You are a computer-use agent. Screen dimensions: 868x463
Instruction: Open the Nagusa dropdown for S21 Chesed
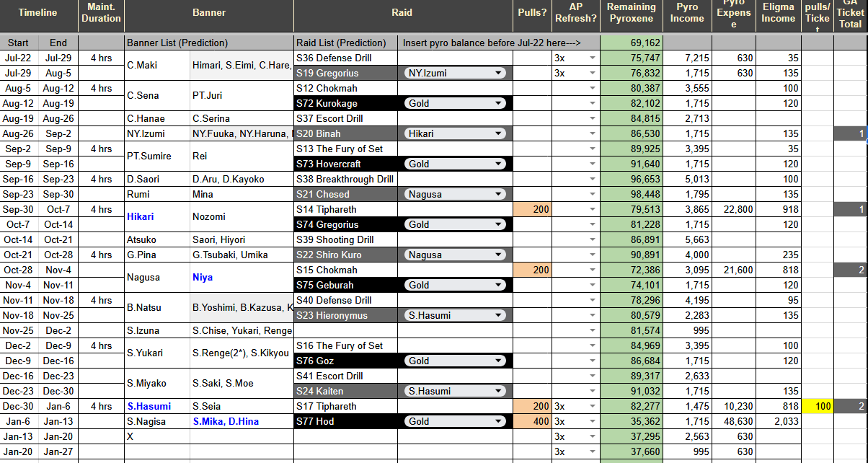455,194
